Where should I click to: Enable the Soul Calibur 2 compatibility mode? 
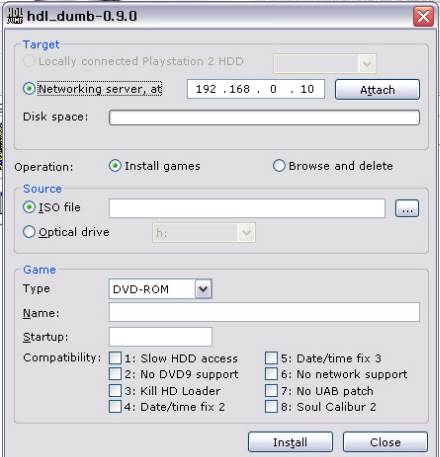(x=271, y=407)
